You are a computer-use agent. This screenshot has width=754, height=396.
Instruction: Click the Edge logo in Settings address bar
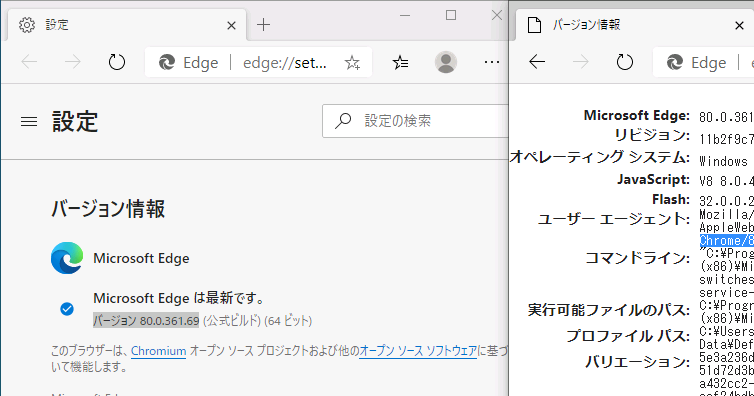point(167,62)
